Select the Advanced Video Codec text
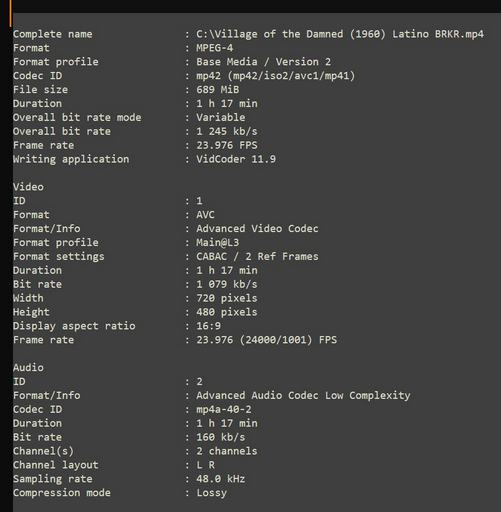The height and width of the screenshot is (512, 501). [257, 229]
